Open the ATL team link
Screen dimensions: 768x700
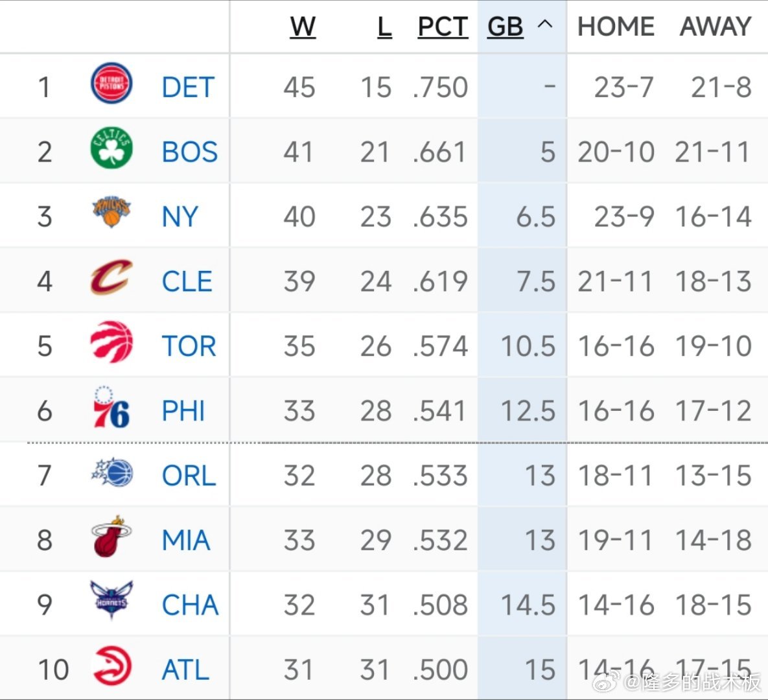[x=185, y=668]
